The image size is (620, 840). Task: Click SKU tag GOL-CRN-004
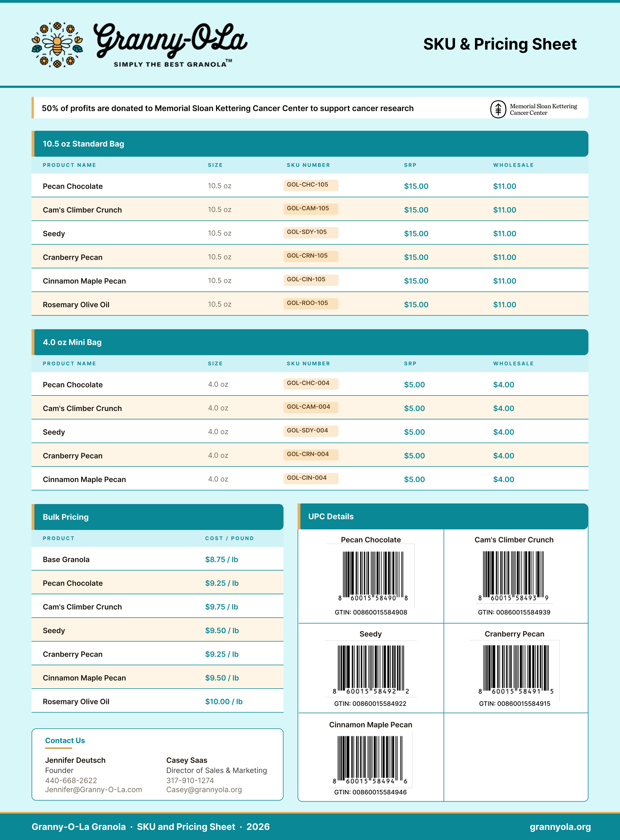click(x=311, y=454)
